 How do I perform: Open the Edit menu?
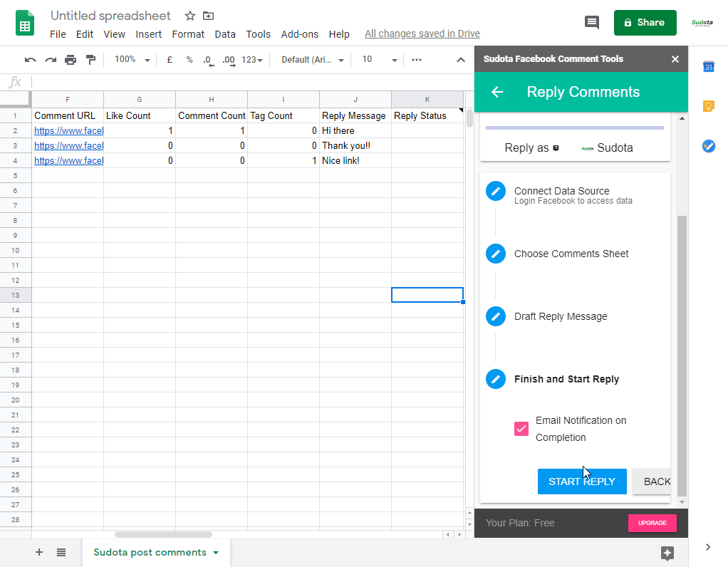[x=85, y=34]
